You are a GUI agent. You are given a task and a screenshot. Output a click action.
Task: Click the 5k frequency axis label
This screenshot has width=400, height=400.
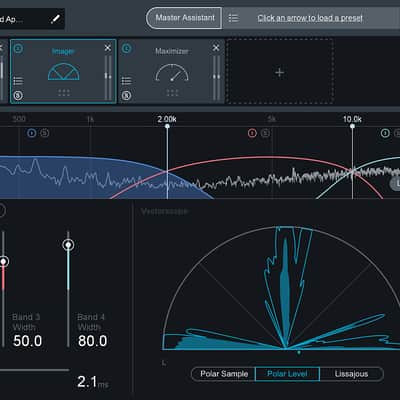[272, 119]
